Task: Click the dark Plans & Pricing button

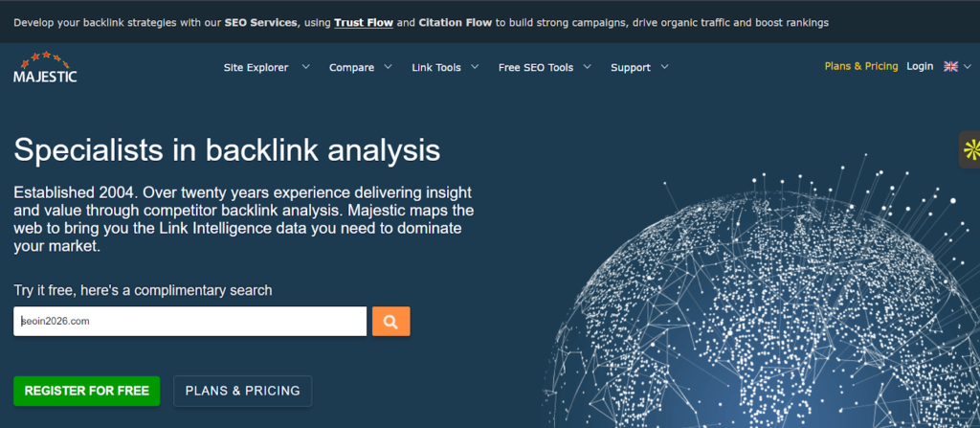Action: [x=242, y=391]
